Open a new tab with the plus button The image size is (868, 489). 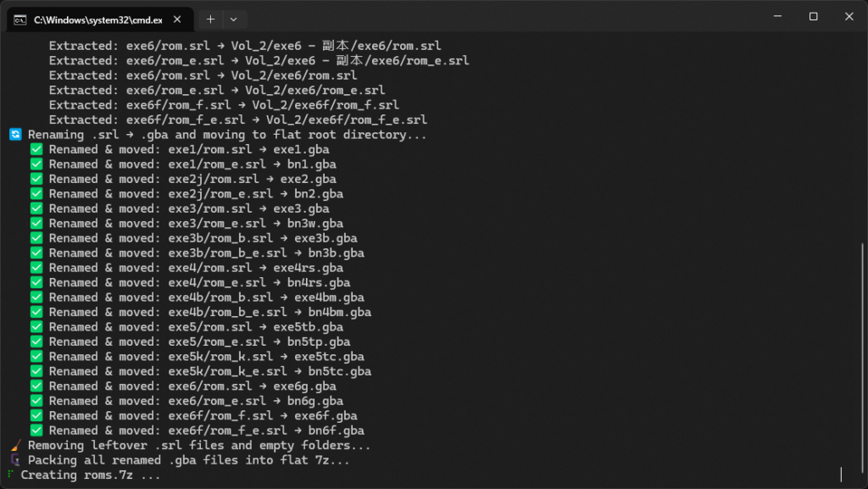point(210,19)
